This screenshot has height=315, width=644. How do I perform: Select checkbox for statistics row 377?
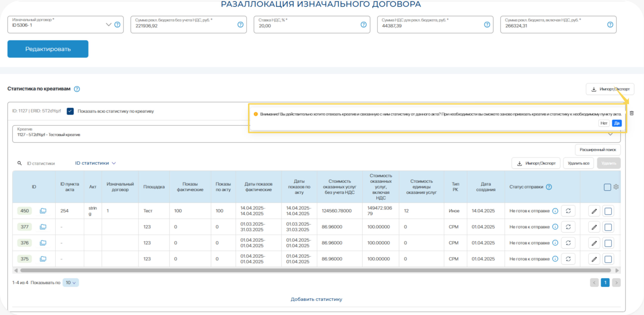608,227
